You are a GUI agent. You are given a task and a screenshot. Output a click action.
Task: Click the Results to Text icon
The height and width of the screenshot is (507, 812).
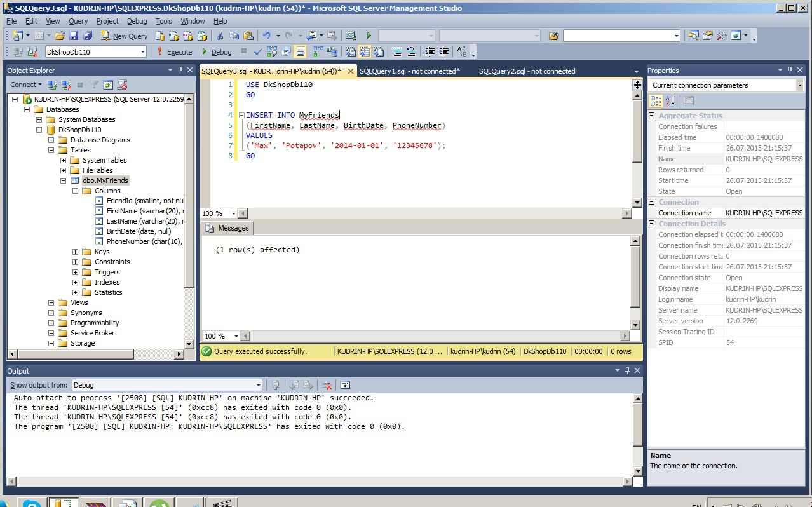coord(349,51)
